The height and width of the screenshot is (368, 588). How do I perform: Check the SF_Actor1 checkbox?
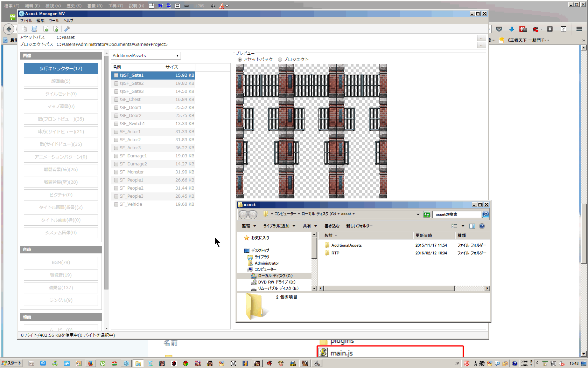tap(116, 132)
